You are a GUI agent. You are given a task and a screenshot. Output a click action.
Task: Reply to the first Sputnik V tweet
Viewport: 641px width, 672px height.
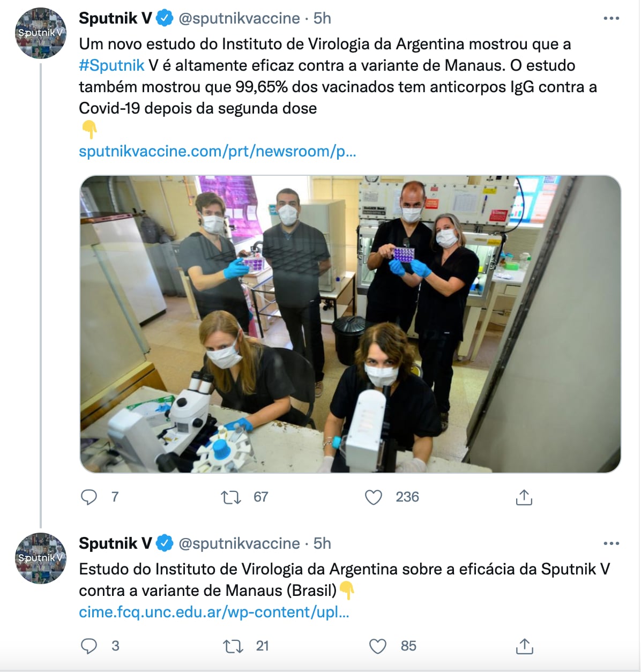coord(89,497)
